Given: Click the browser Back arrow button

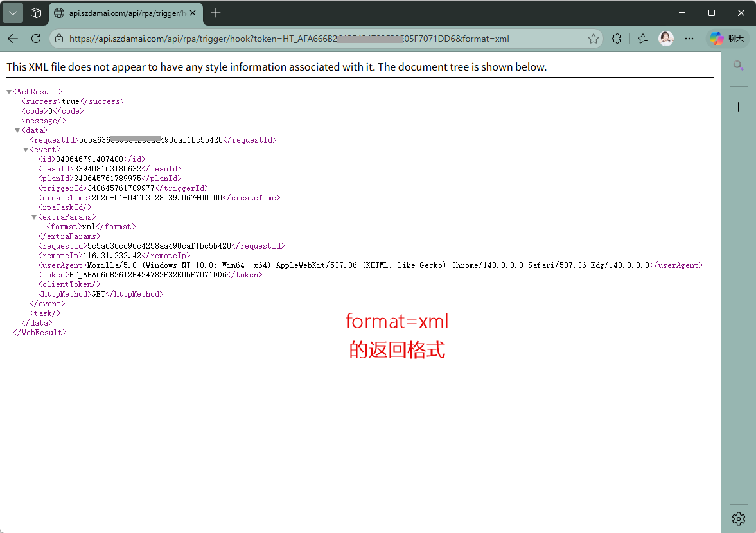Looking at the screenshot, I should click(x=13, y=39).
